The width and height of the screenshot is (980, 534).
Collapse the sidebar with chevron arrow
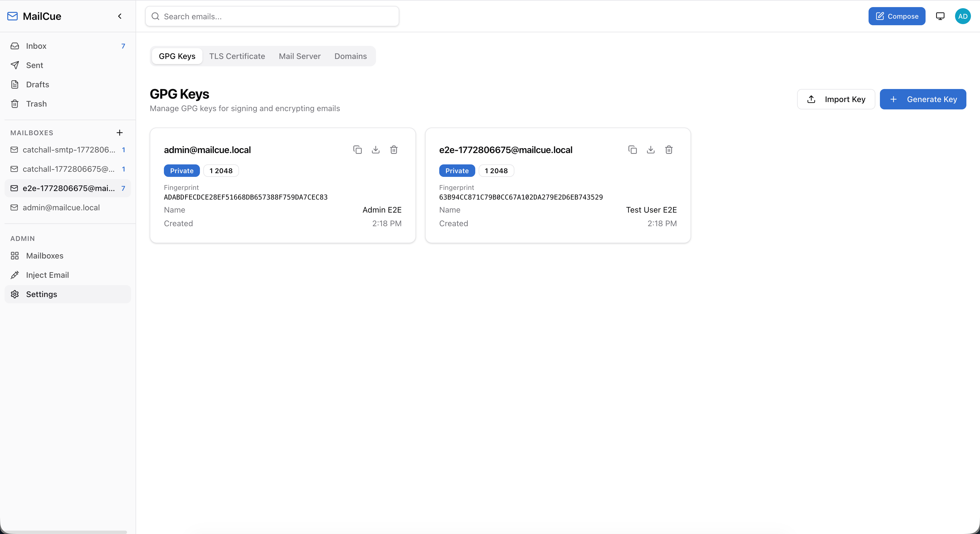click(x=120, y=16)
